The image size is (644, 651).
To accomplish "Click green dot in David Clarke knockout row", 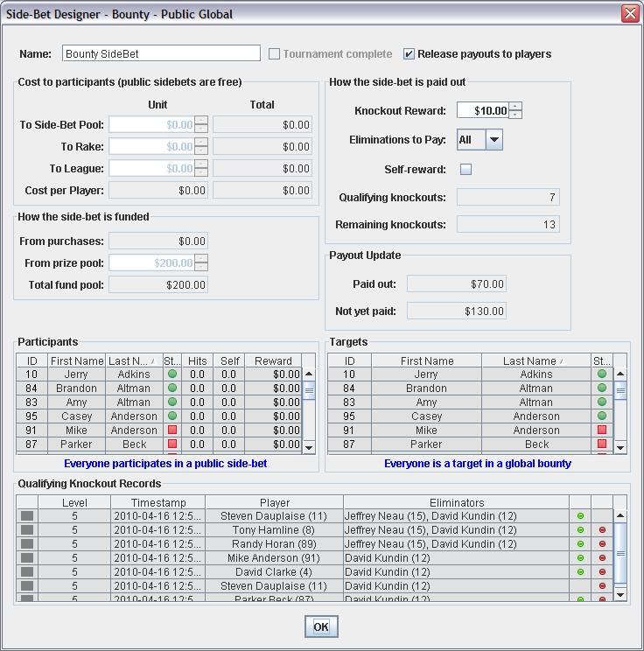I will pos(580,572).
